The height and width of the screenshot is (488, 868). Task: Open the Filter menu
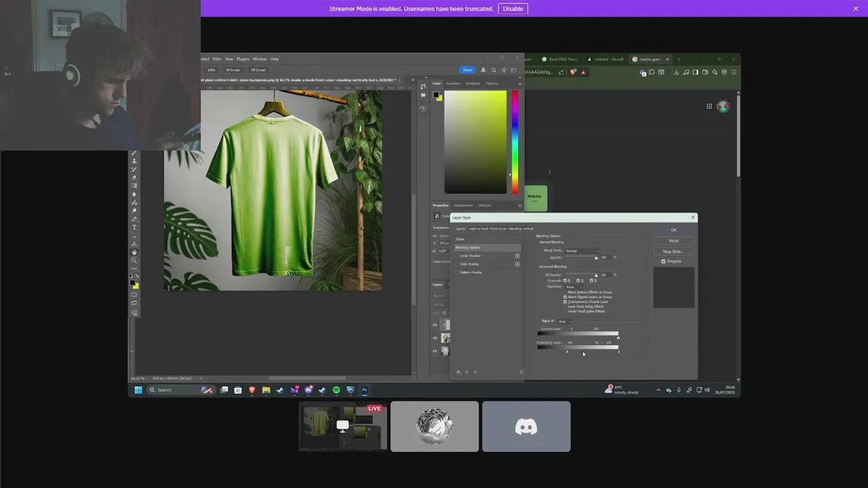click(217, 59)
